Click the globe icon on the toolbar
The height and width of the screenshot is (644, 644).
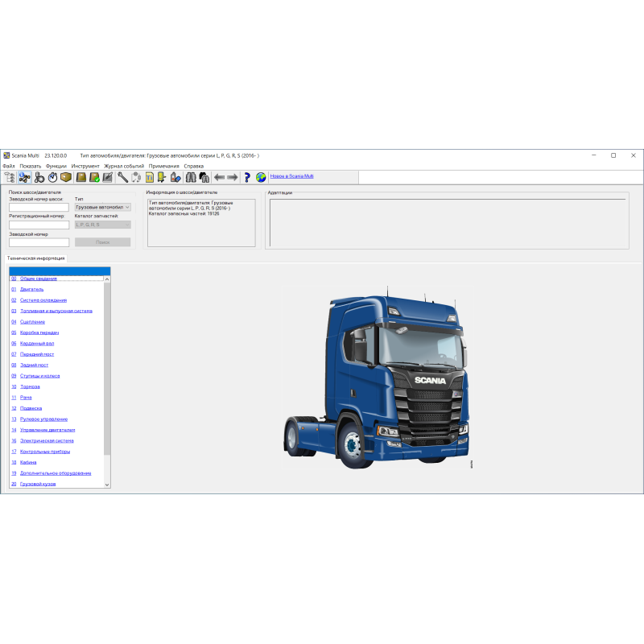coord(259,179)
